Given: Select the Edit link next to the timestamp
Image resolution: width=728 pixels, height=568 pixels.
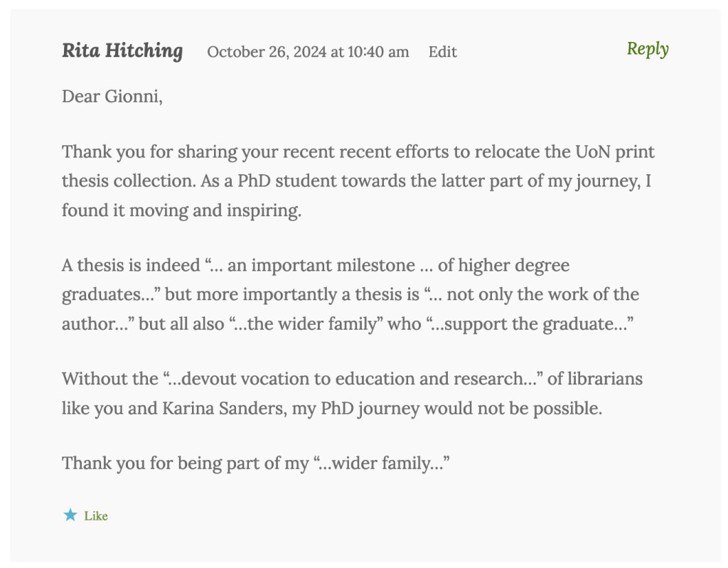Looking at the screenshot, I should pyautogui.click(x=442, y=52).
